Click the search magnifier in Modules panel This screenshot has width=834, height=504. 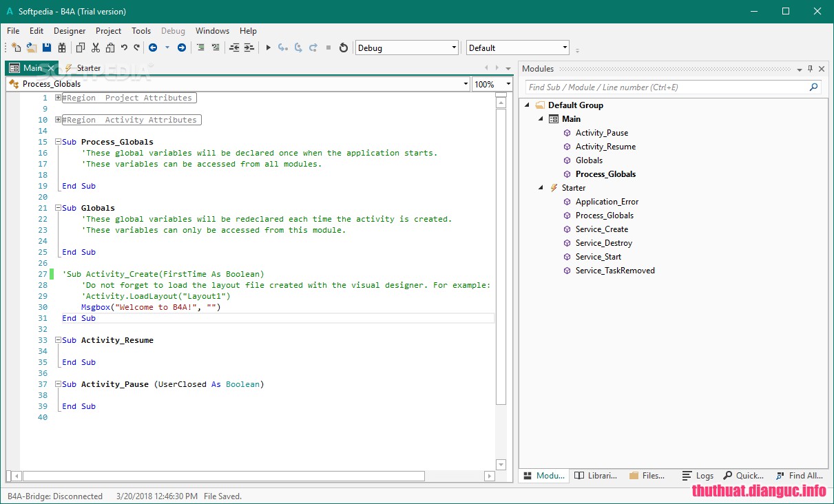point(814,87)
